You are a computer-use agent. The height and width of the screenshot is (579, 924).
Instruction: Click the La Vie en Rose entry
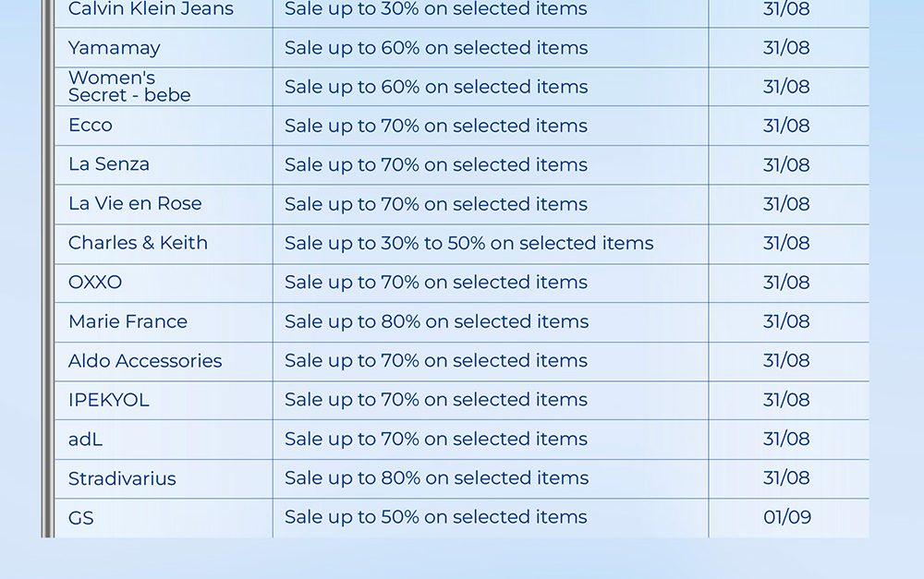(x=135, y=204)
